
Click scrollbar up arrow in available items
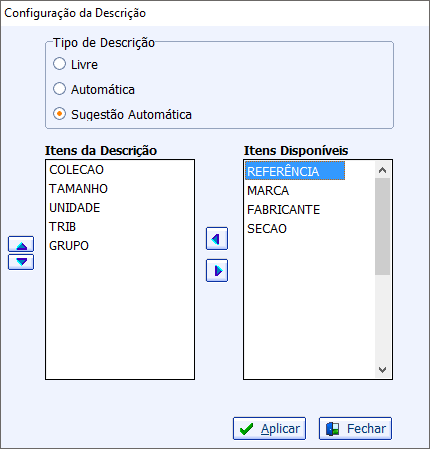click(x=382, y=170)
